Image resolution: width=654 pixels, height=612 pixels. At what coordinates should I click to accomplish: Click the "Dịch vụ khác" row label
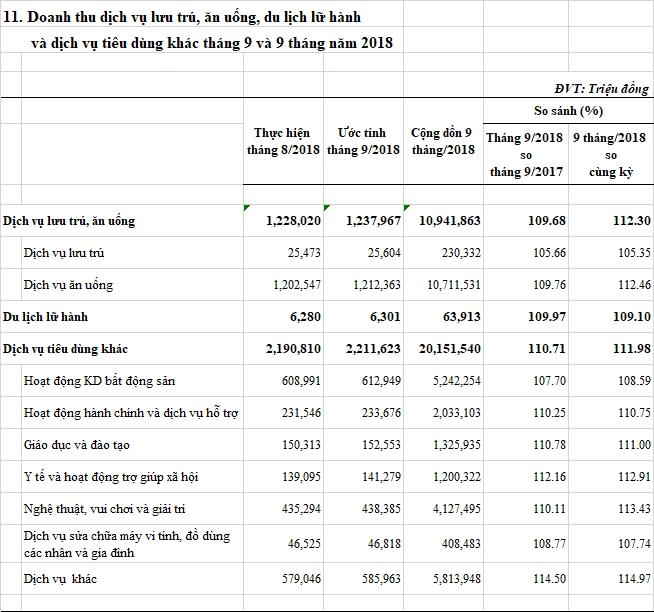click(60, 579)
